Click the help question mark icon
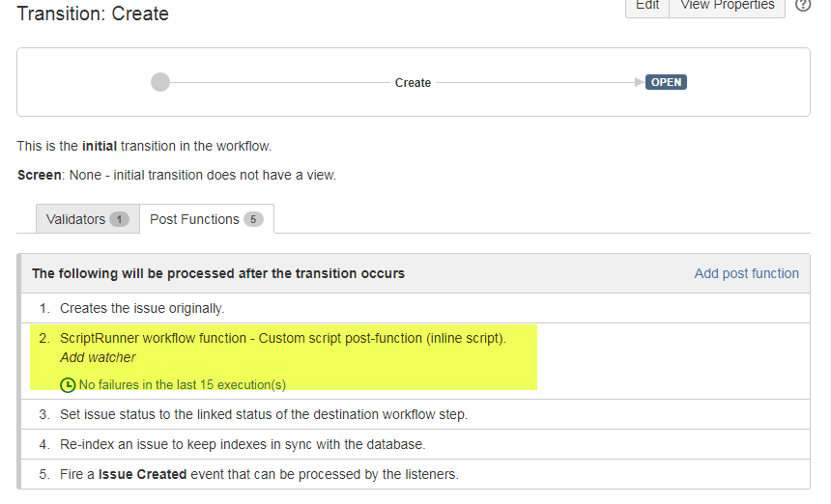This screenshot has height=504, width=831. tap(802, 5)
